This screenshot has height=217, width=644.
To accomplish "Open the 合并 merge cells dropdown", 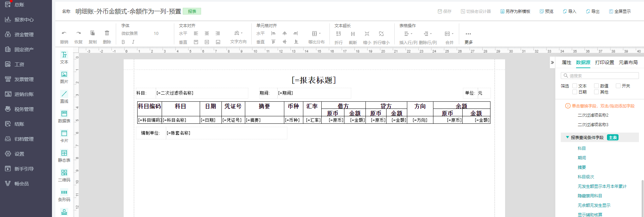I will (x=449, y=34).
